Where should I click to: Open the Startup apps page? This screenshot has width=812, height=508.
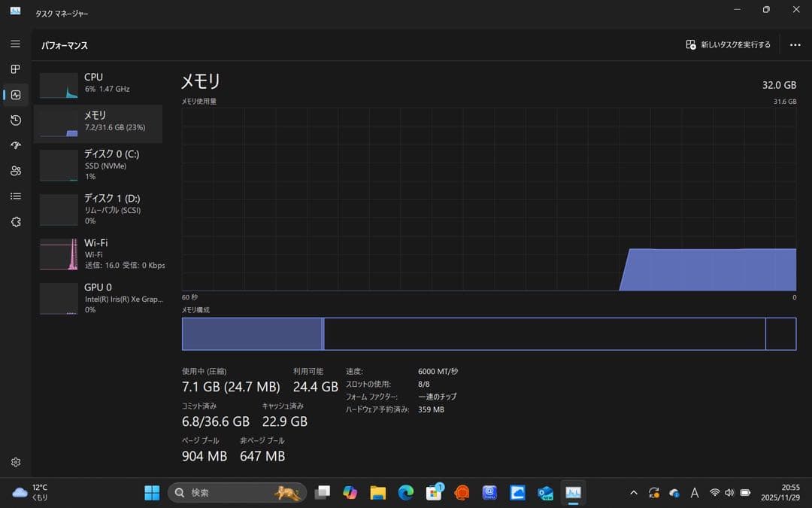[15, 145]
